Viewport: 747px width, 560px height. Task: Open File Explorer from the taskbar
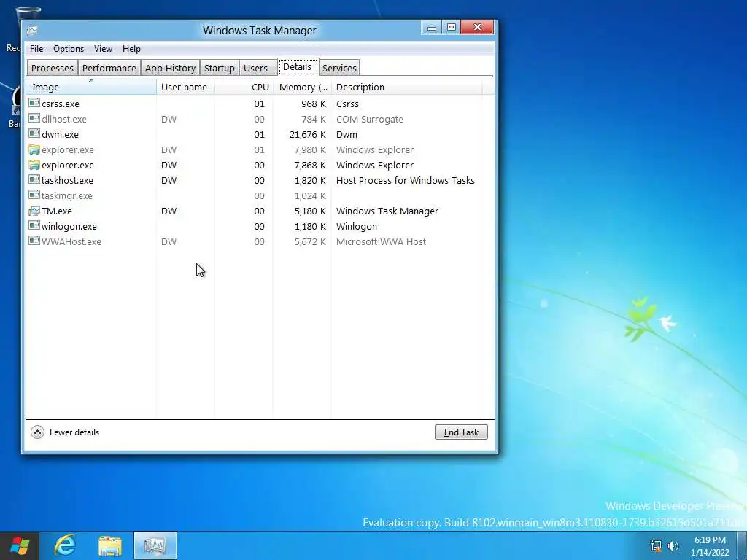tap(110, 545)
